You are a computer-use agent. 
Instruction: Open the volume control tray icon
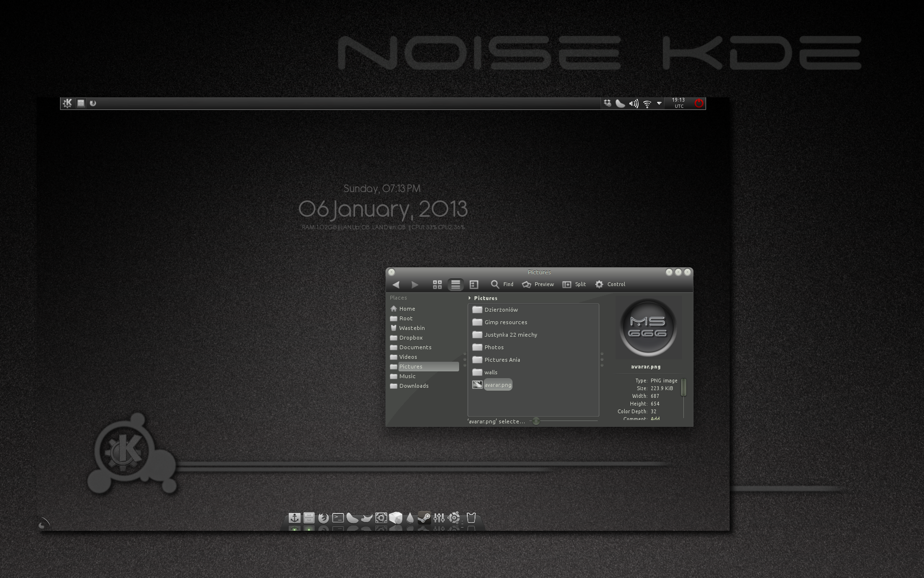(x=634, y=104)
